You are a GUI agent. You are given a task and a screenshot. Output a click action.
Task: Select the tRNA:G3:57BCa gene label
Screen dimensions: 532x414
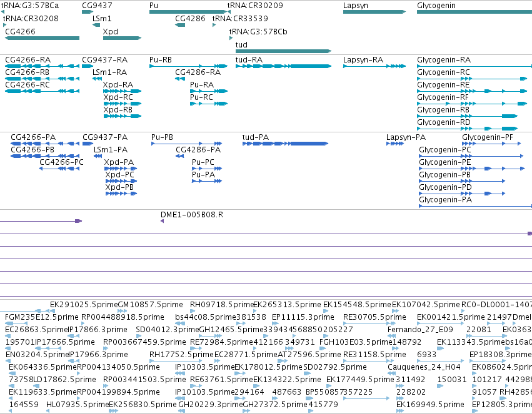pos(30,6)
